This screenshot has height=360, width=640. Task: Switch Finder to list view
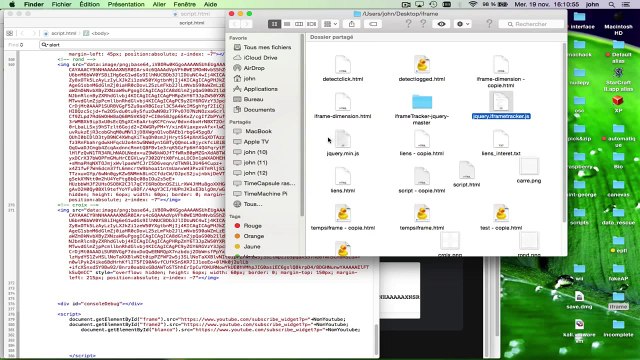coord(287,24)
